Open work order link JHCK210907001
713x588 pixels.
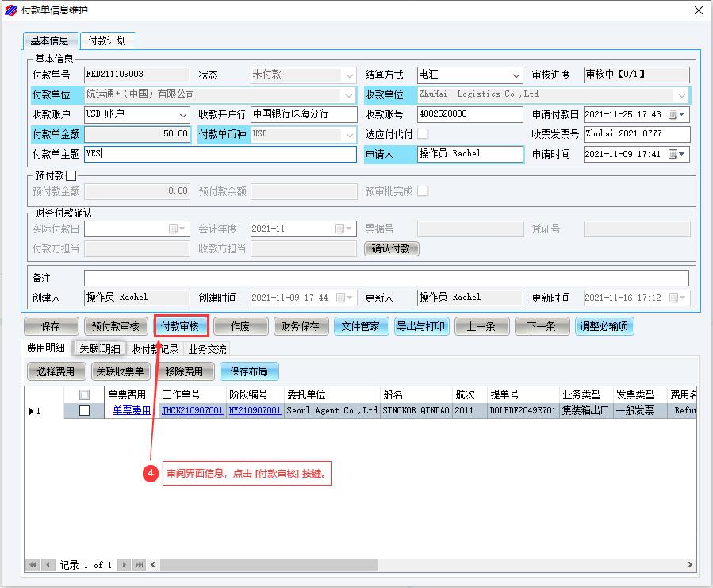click(x=192, y=411)
